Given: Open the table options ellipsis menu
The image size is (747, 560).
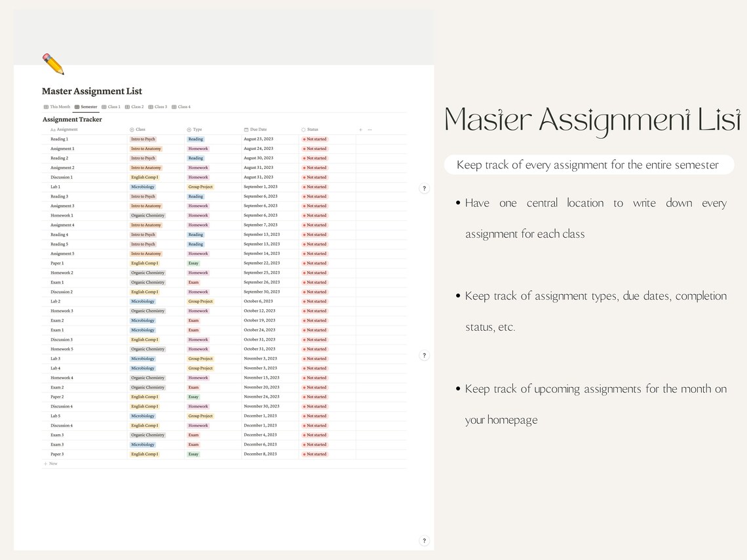Looking at the screenshot, I should 370,129.
